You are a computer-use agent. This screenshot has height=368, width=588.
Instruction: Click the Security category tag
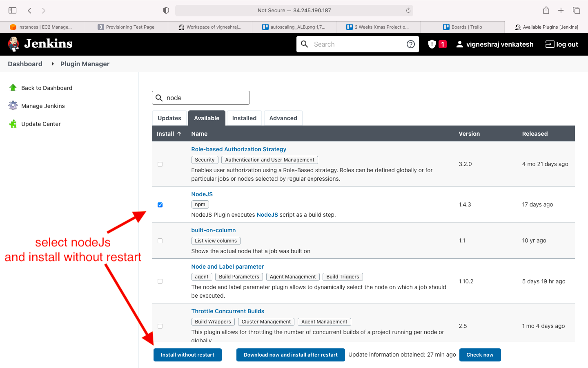point(205,160)
